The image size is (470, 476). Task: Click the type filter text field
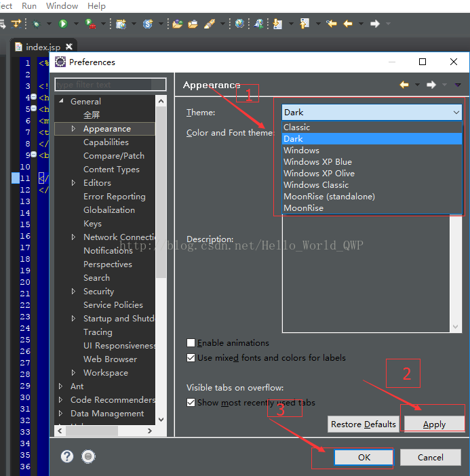[111, 84]
